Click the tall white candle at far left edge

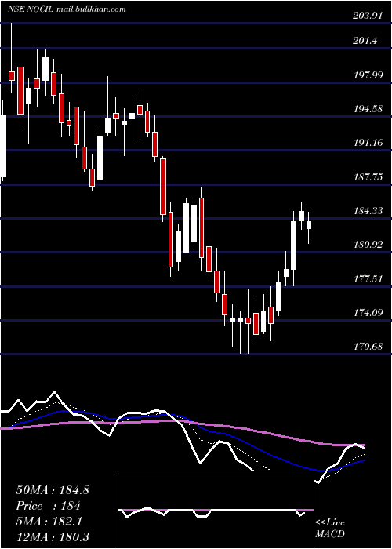tap(3, 145)
